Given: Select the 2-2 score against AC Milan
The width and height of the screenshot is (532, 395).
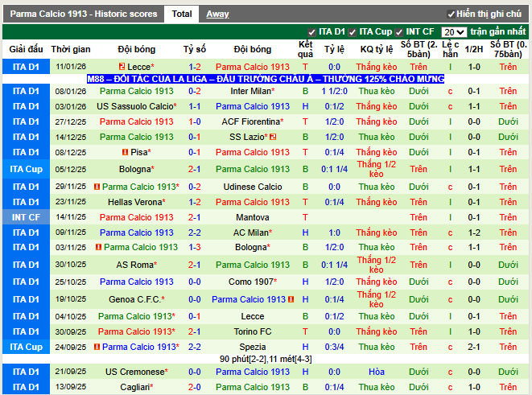Looking at the screenshot, I should (x=195, y=232).
